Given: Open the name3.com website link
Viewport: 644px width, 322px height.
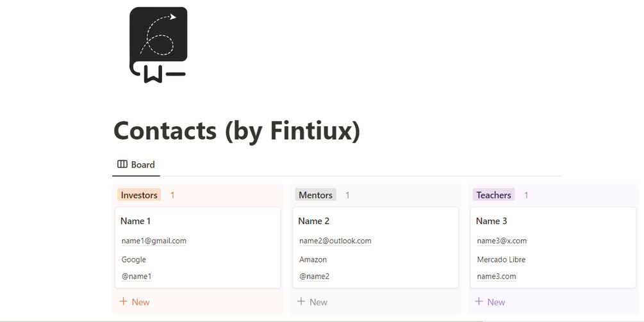Looking at the screenshot, I should pyautogui.click(x=497, y=277).
